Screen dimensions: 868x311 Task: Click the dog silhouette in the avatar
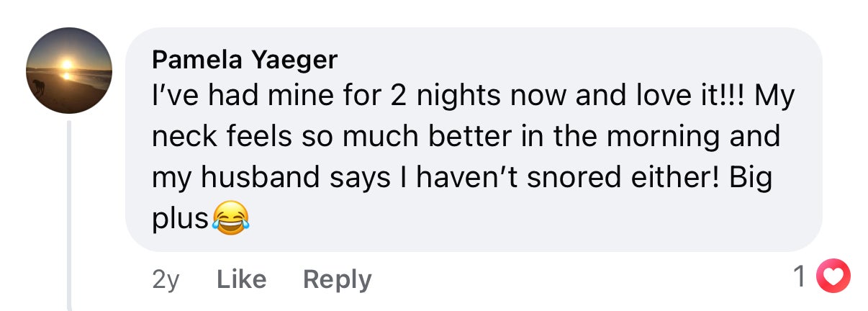37,86
